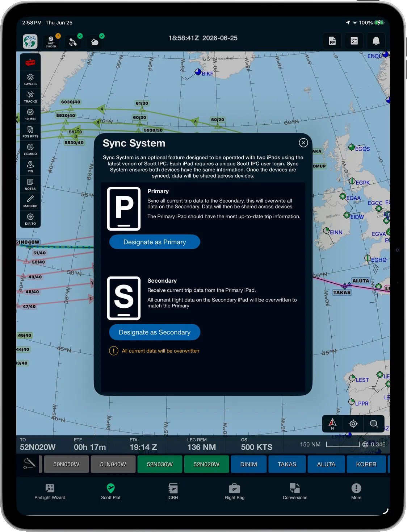Select waypoint 52N030W
Image resolution: width=407 pixels, height=532 pixels.
[160, 464]
